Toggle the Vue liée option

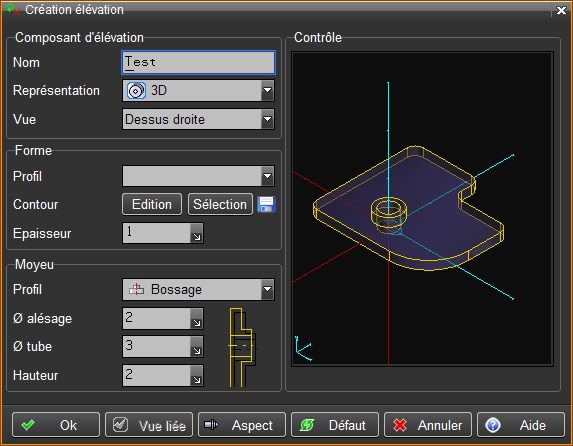149,425
